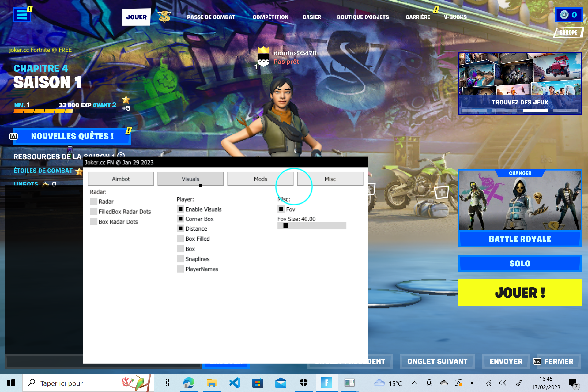The height and width of the screenshot is (392, 588).
Task: Open Visual Studio Code from taskbar
Action: pyautogui.click(x=235, y=383)
